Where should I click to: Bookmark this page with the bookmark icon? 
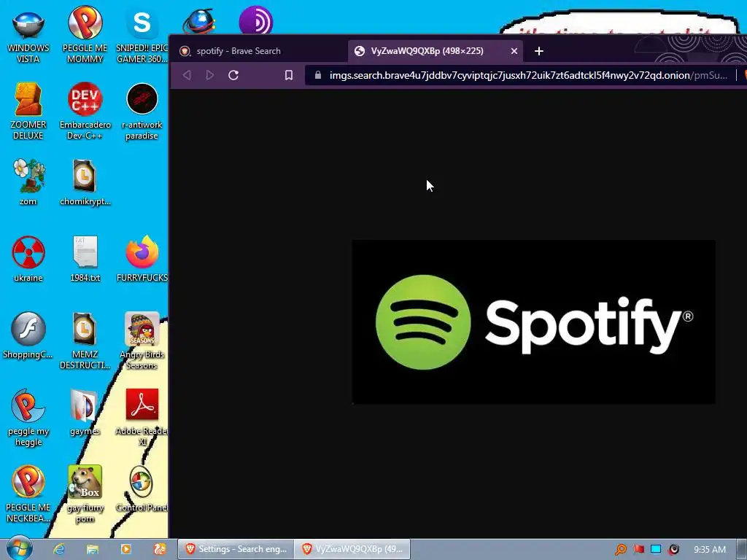(289, 75)
